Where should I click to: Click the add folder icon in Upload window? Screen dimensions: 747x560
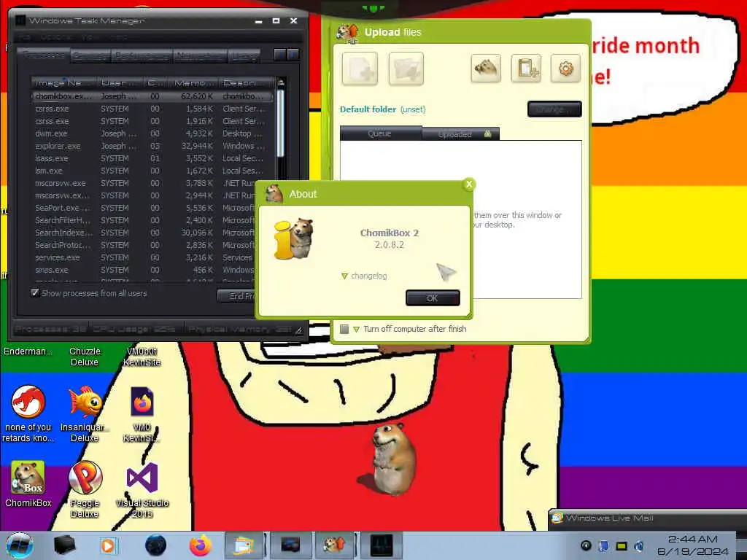point(406,69)
